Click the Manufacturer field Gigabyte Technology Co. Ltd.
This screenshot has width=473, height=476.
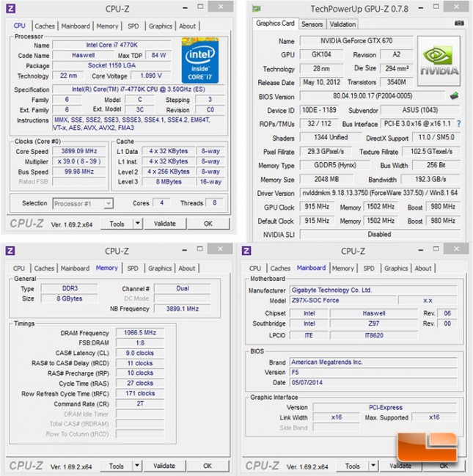[373, 290]
